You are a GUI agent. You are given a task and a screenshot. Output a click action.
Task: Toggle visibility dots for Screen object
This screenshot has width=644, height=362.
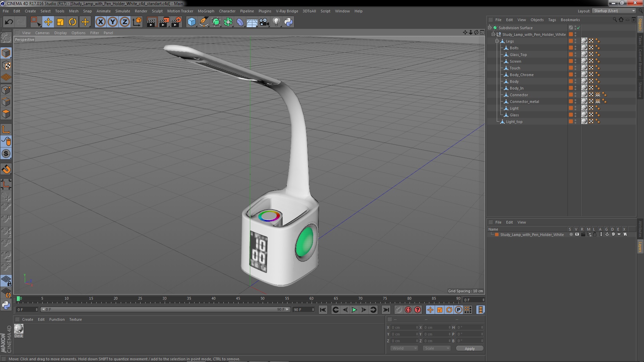click(576, 61)
